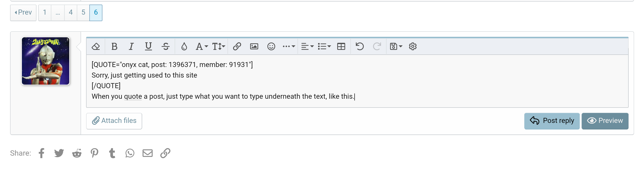Image resolution: width=644 pixels, height=169 pixels.
Task: Open the font family dropdown
Action: [x=202, y=47]
